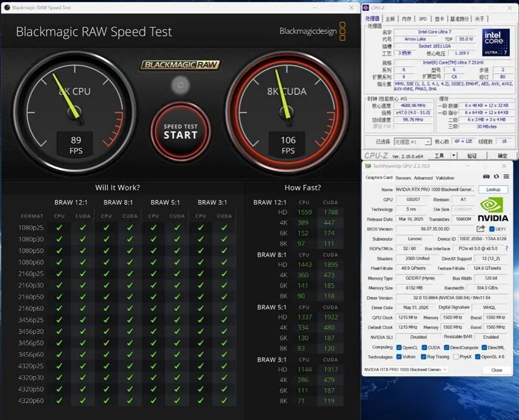Click the GB207 GPU field
The height and width of the screenshot is (420, 519).
[413, 199]
